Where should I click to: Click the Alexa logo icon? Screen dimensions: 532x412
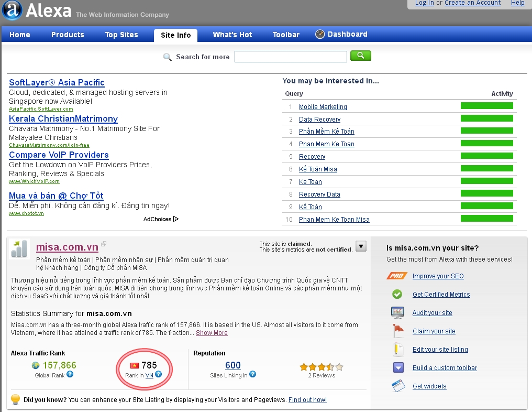12,10
